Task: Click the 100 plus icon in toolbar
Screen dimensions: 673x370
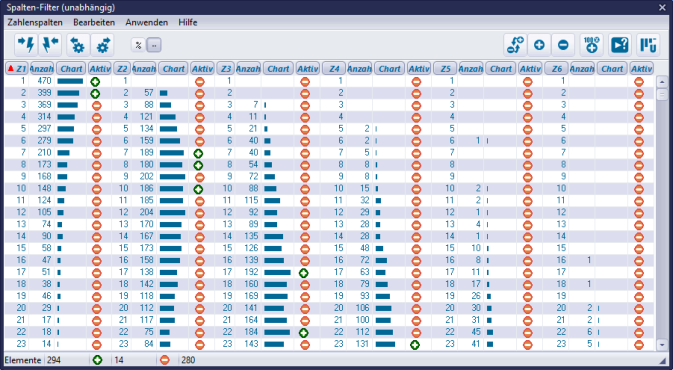Action: click(591, 45)
